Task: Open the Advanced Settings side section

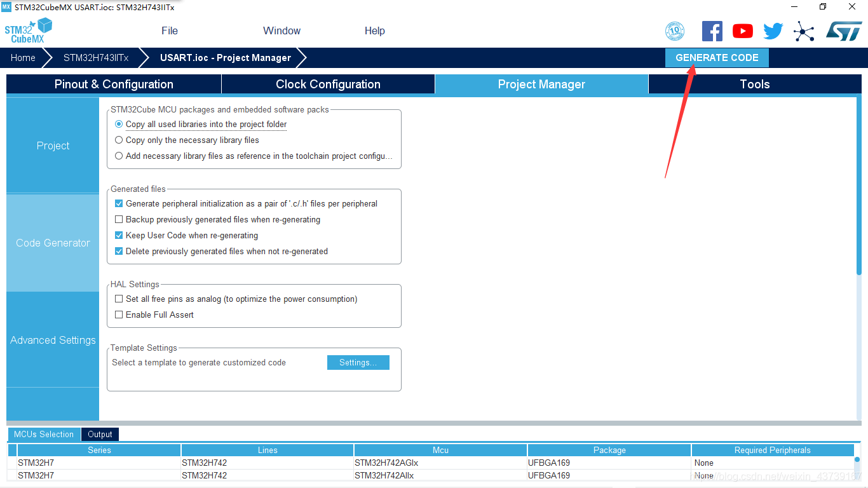Action: (53, 340)
